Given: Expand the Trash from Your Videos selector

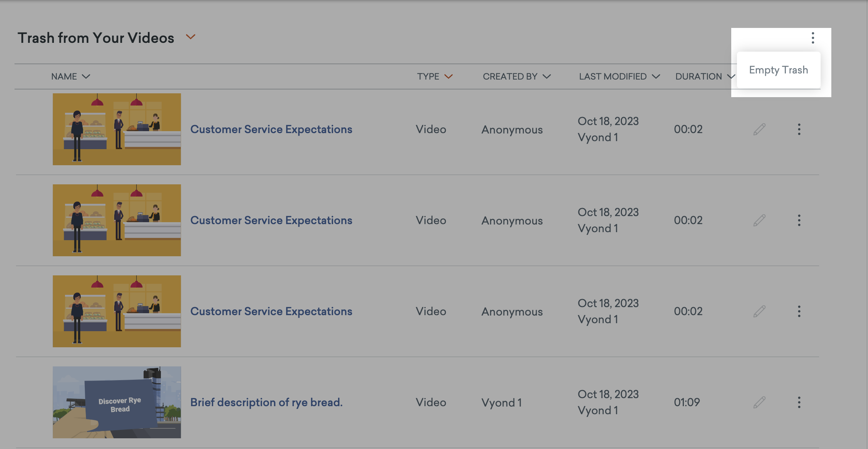Looking at the screenshot, I should coord(191,37).
